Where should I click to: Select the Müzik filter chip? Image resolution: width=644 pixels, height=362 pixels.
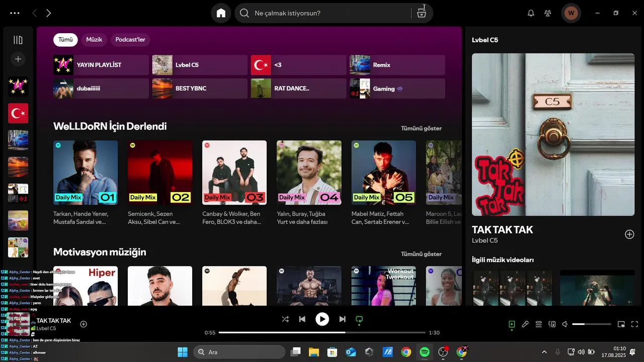(x=94, y=40)
